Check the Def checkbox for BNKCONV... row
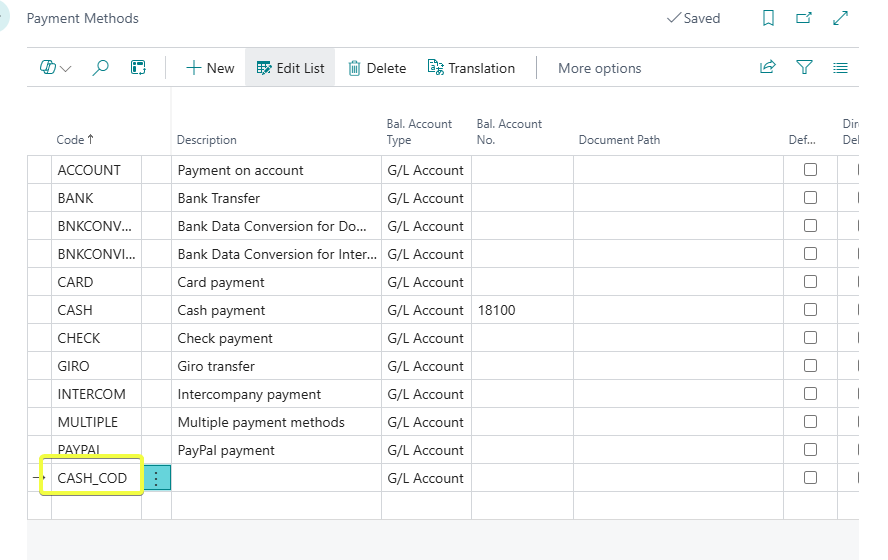Screen dimensions: 888x560 [810, 225]
